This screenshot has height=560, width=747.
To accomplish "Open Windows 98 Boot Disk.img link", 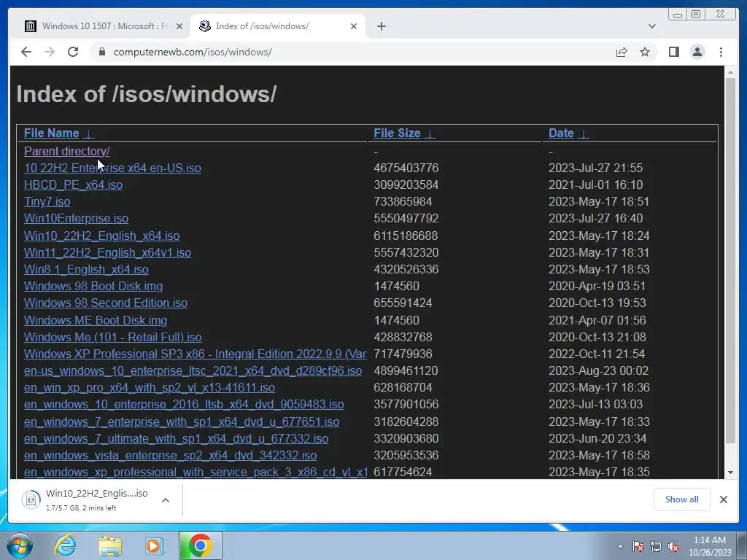I will point(93,286).
